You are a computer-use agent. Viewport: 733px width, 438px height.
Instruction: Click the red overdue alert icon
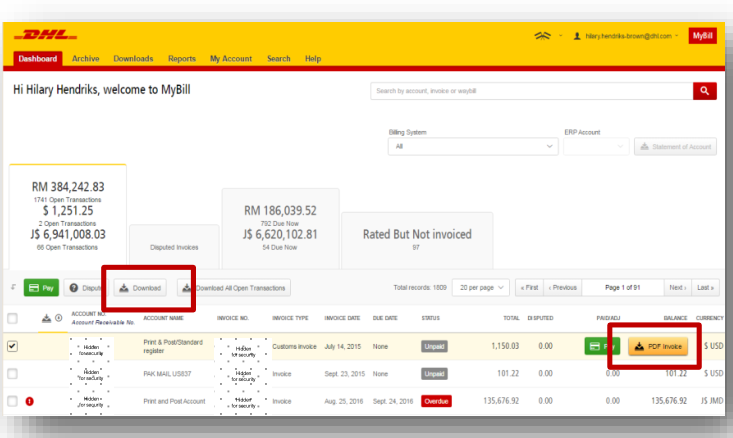(29, 401)
